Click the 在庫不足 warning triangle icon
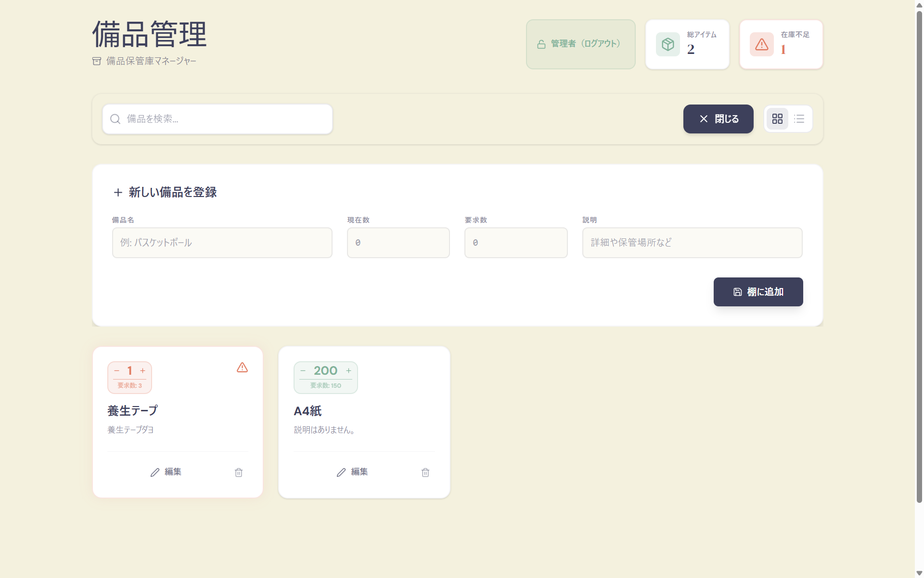Image resolution: width=924 pixels, height=578 pixels. coord(762,44)
